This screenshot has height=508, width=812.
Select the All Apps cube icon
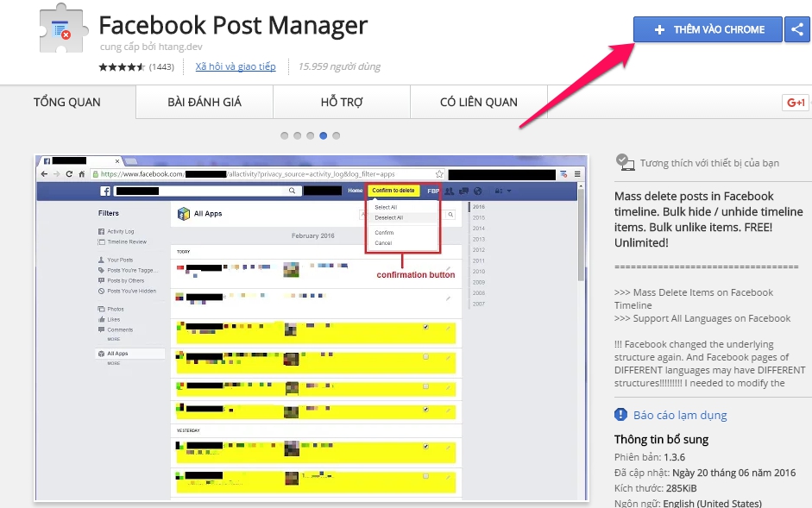point(184,213)
